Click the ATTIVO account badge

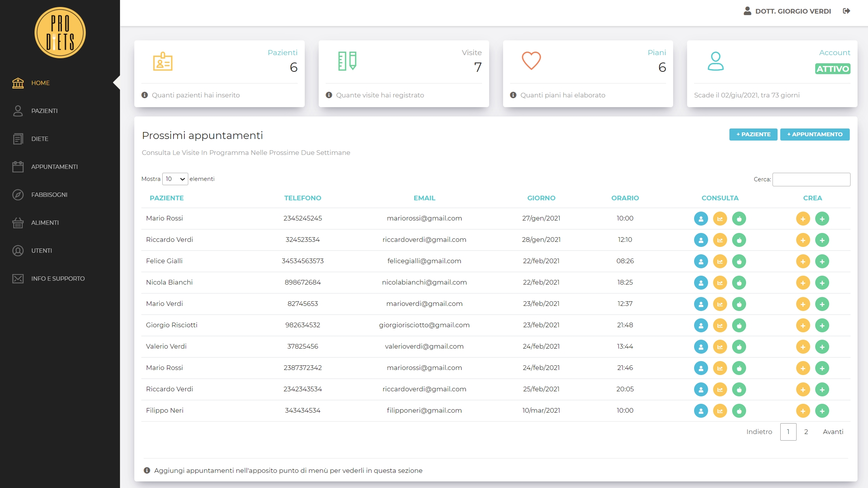[833, 69]
